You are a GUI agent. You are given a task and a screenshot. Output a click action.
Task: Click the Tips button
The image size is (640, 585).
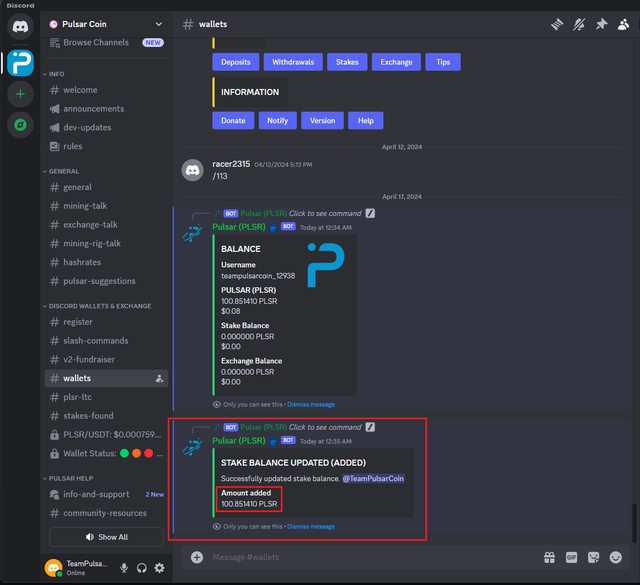[443, 62]
